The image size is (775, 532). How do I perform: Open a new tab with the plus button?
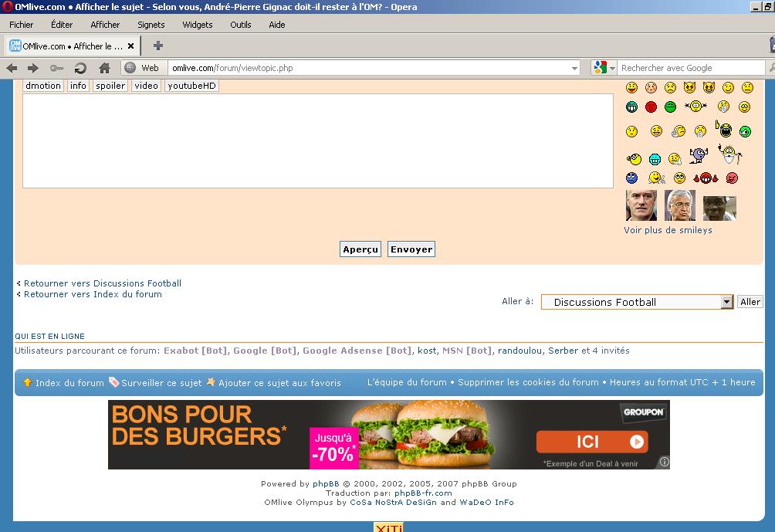158,46
